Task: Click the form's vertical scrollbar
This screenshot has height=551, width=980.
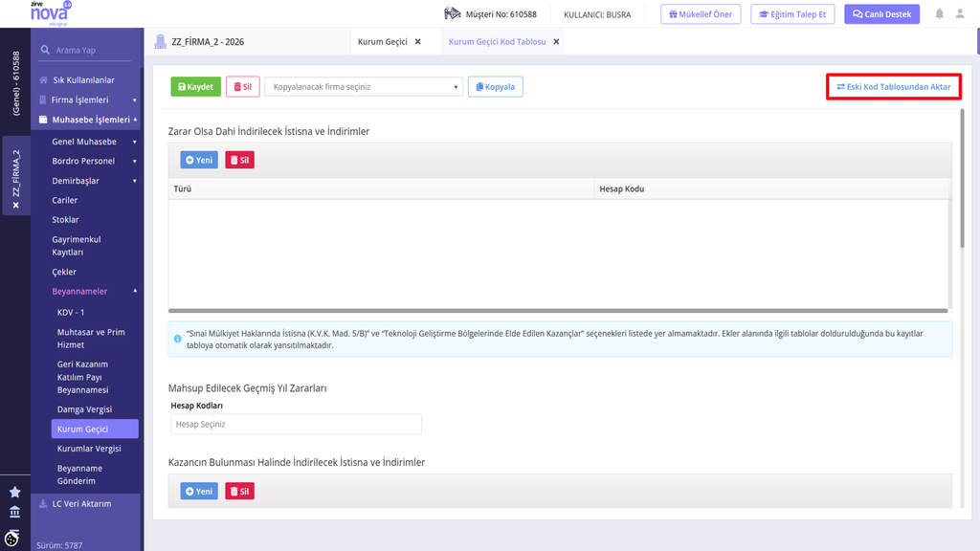Action: pos(962,178)
